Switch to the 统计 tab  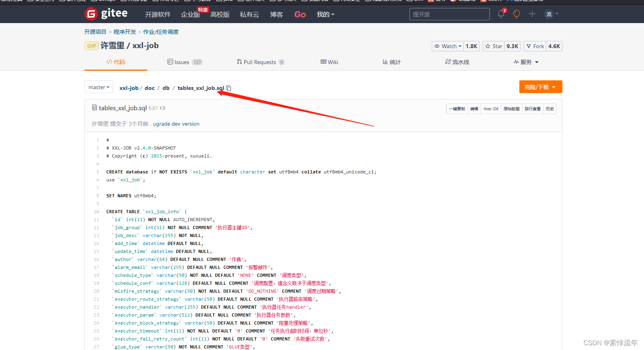point(391,62)
